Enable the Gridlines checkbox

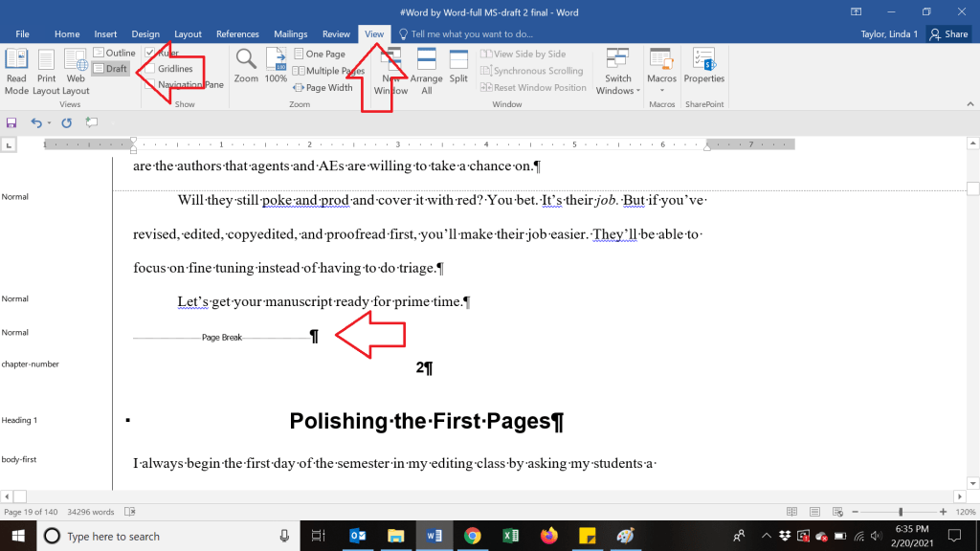click(x=150, y=69)
